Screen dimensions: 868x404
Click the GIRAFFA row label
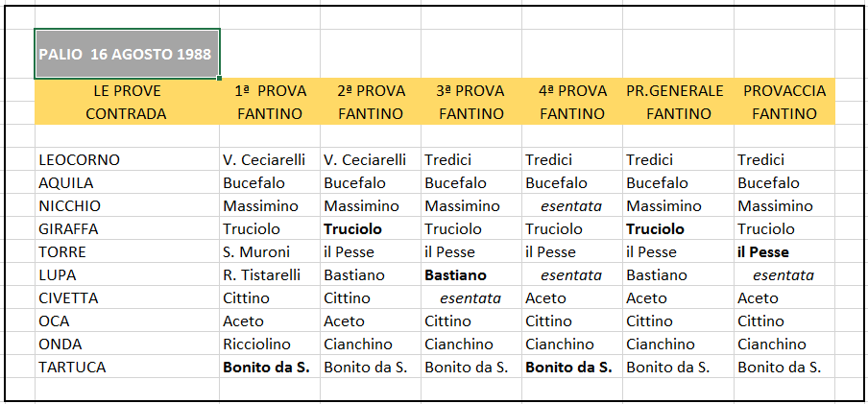pos(127,229)
